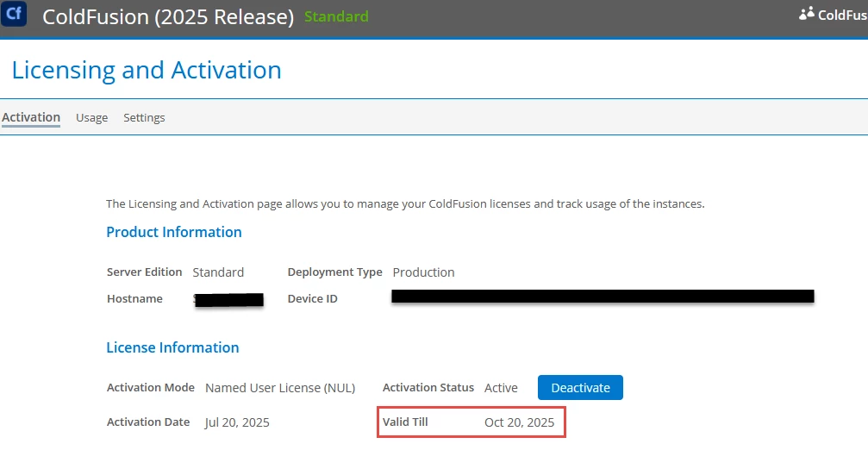
Task: Click the Deactivate button
Action: pos(580,387)
